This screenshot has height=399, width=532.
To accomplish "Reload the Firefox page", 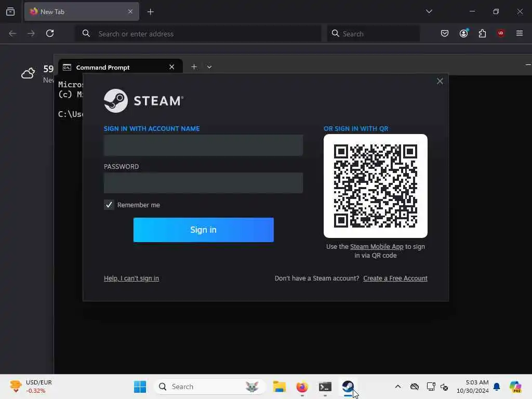I will coord(50,33).
